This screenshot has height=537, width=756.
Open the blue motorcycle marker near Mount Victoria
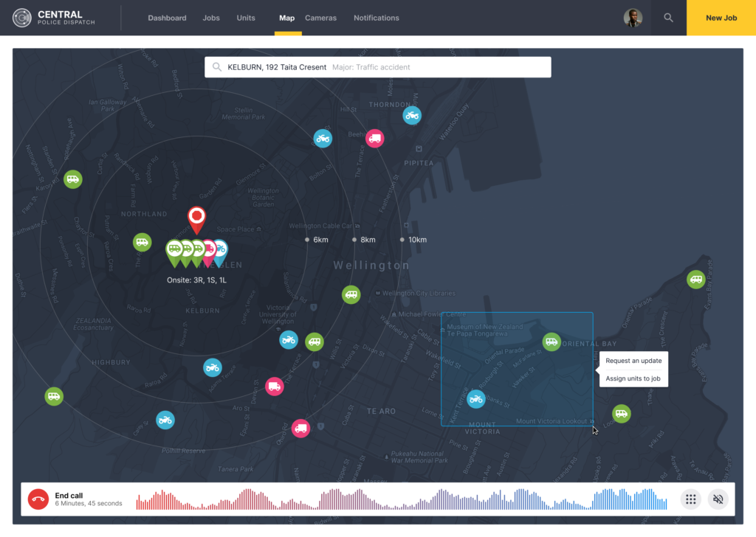[x=475, y=398]
